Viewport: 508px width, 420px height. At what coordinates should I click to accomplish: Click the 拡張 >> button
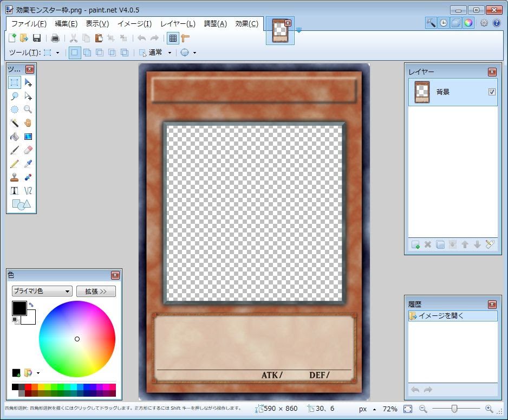pyautogui.click(x=96, y=292)
